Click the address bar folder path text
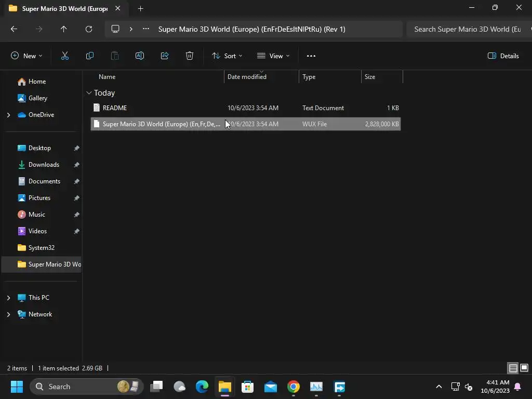This screenshot has width=532, height=399. coord(252,29)
